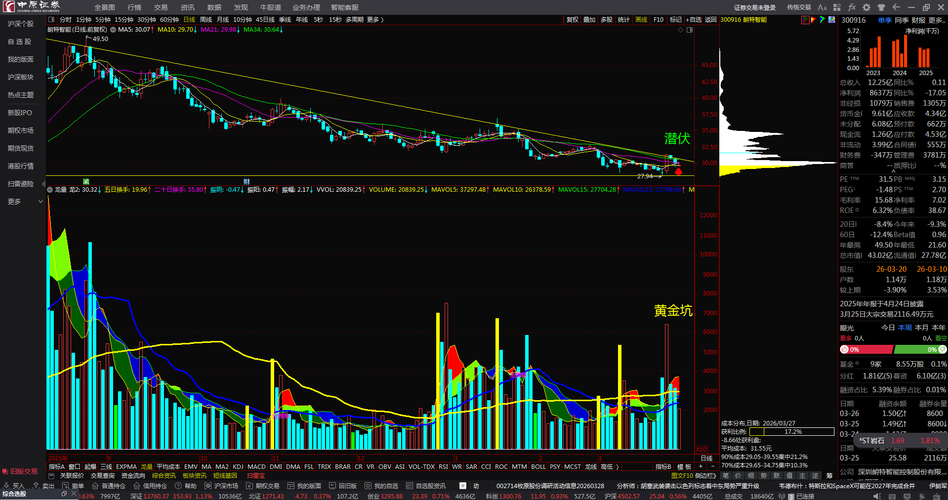Open the 业务办理 menu
948x500 pixels.
point(306,7)
